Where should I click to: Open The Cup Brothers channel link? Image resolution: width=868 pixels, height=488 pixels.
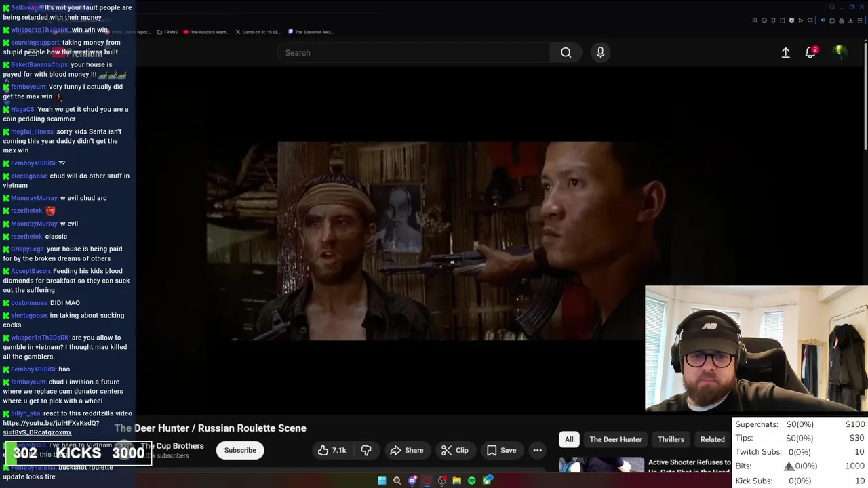click(172, 446)
